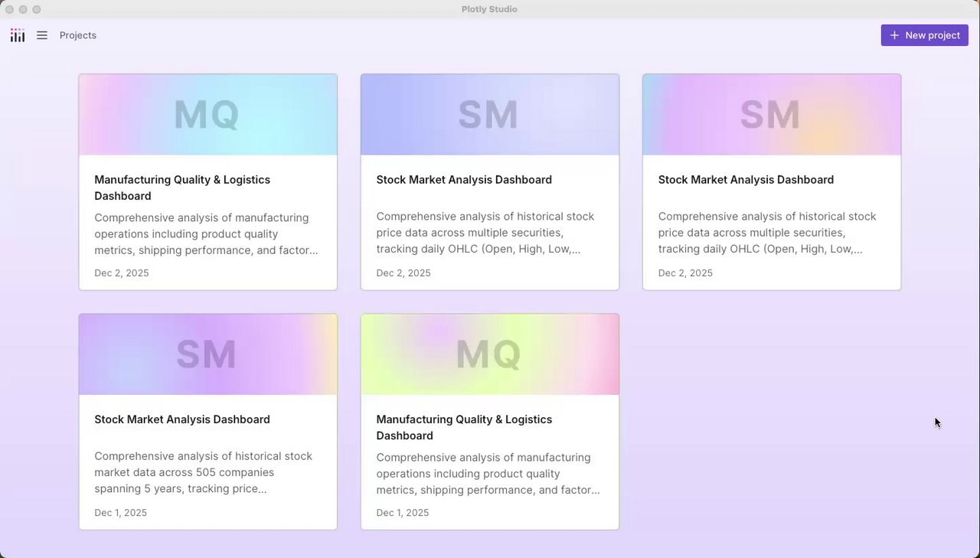Click description of Dec 2 Manufacturing Quality card
The height and width of the screenshot is (558, 980).
point(205,234)
